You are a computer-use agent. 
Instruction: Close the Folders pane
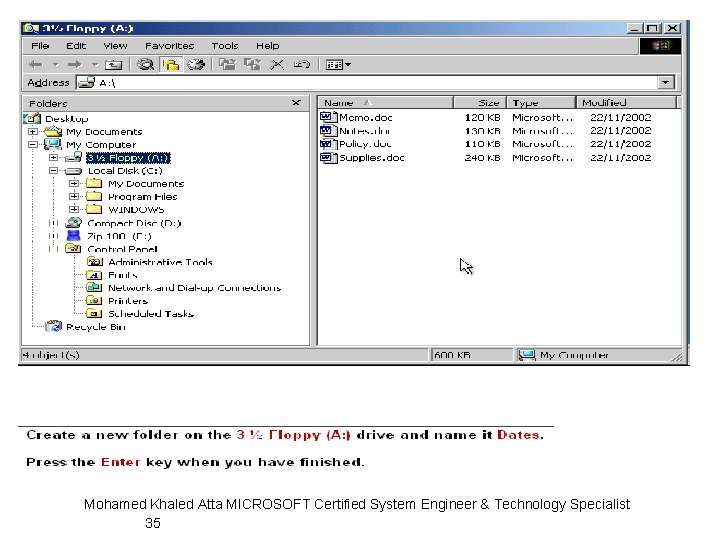point(296,103)
